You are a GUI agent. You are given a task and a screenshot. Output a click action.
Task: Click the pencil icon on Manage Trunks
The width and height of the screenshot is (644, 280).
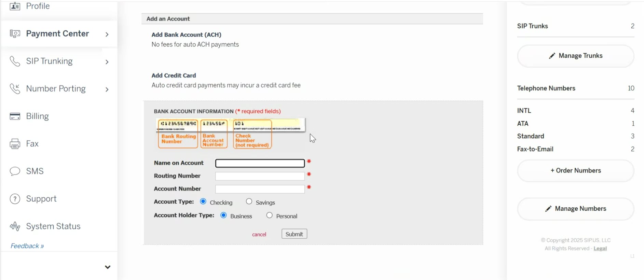552,56
